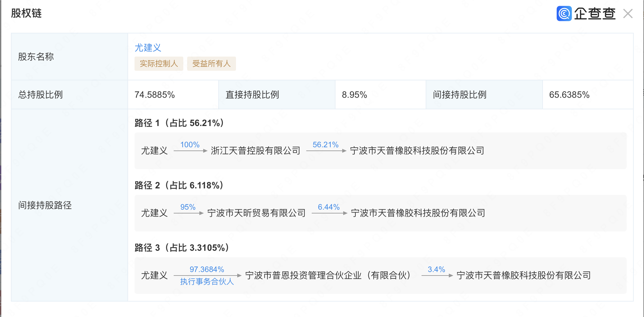This screenshot has height=317, width=644.
Task: Open shareholder 尤建义 name link
Action: (148, 48)
